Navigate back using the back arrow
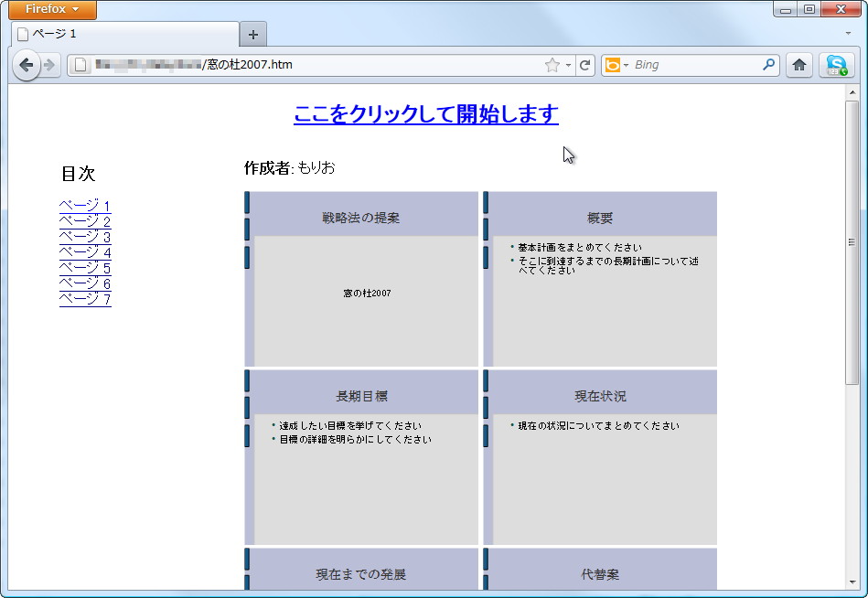This screenshot has width=868, height=598. click(28, 65)
